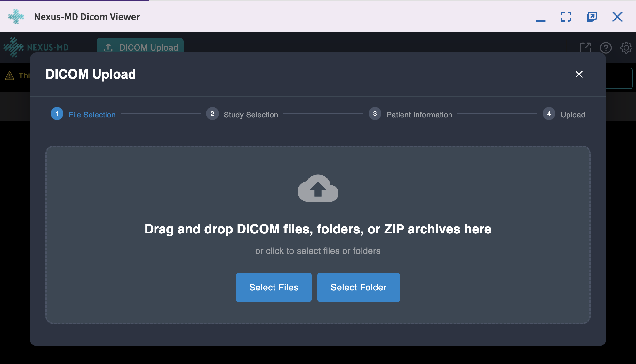Click the pop-out icon in the title bar
This screenshot has height=364, width=636.
(592, 17)
